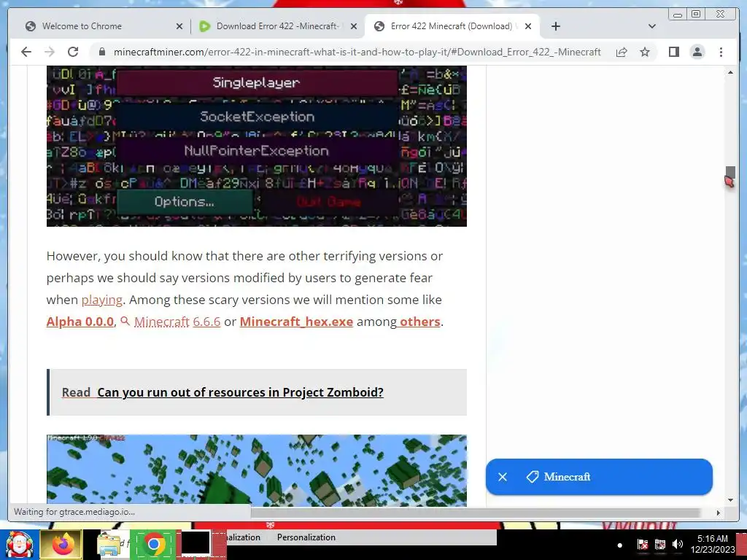Open File Explorer from the taskbar

[109, 545]
